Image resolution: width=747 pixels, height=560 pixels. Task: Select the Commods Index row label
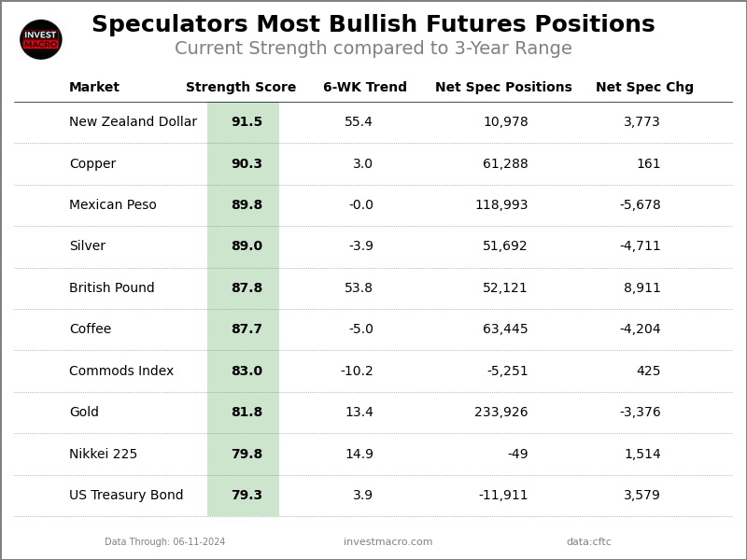(x=121, y=371)
